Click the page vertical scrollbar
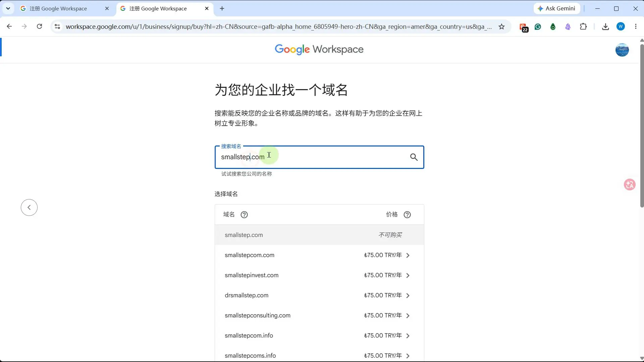 pyautogui.click(x=642, y=126)
